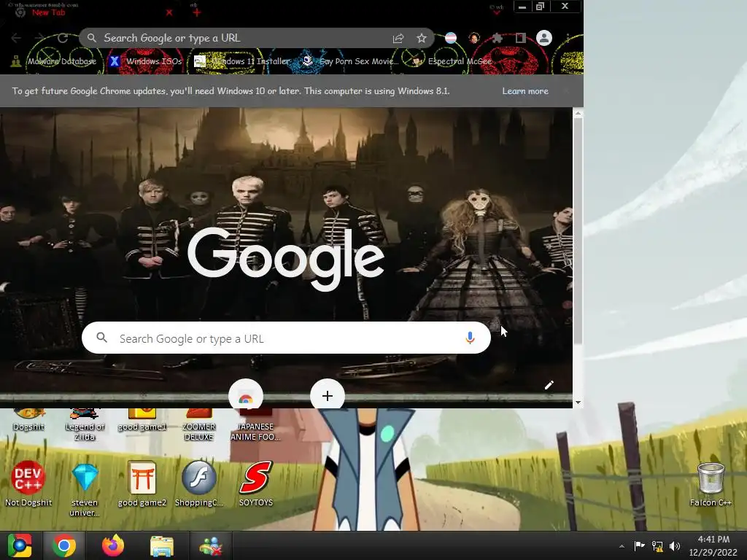Select the good game2 desktop icon
This screenshot has width=747, height=560.
[x=142, y=484]
